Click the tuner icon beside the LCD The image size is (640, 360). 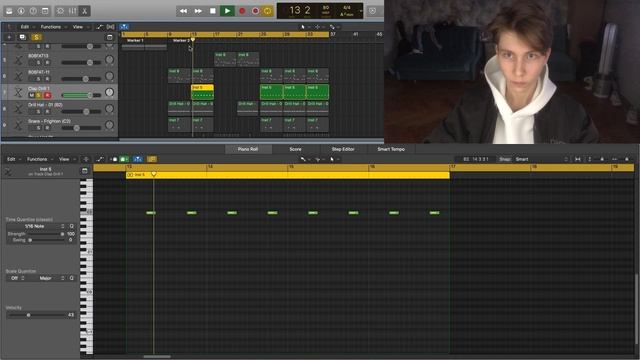pos(372,11)
